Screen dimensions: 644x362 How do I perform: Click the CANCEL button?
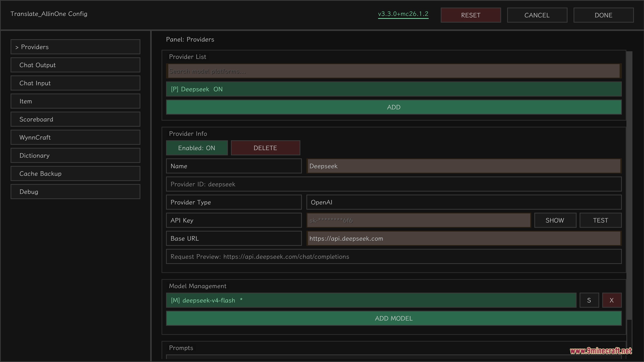pos(537,15)
